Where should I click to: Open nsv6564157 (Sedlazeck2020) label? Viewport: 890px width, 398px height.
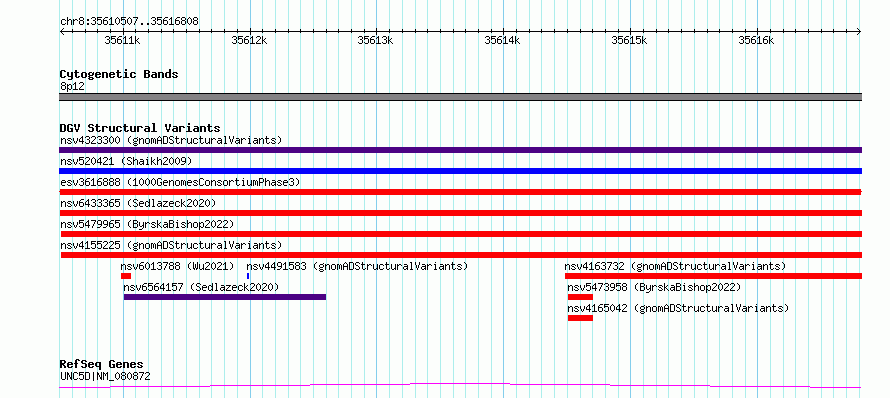coord(201,287)
